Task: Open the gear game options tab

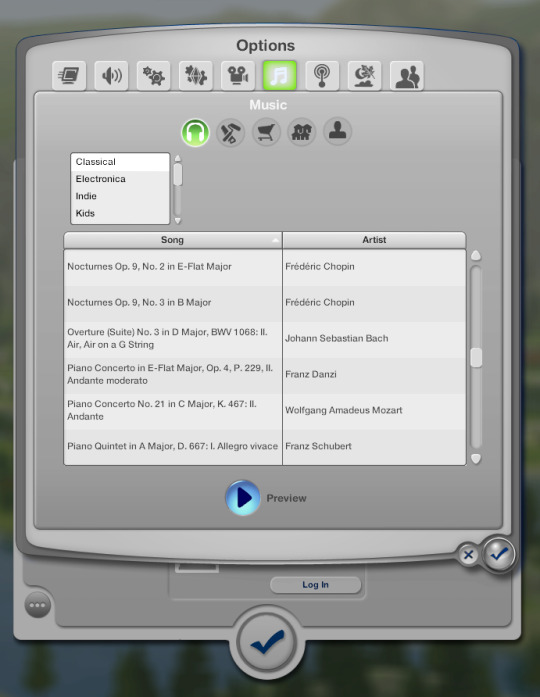Action: tap(153, 76)
